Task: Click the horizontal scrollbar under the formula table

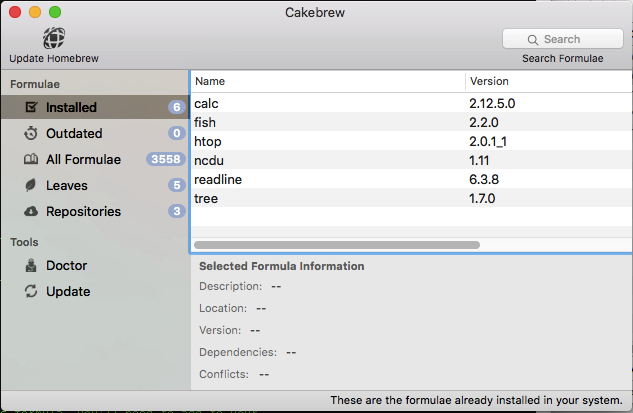Action: [337, 245]
